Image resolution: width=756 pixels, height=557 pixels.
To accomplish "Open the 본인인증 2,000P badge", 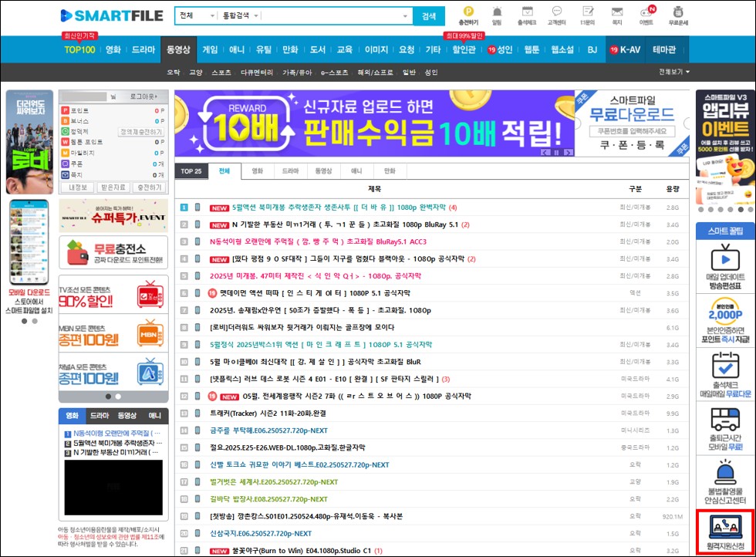I will pos(725,312).
